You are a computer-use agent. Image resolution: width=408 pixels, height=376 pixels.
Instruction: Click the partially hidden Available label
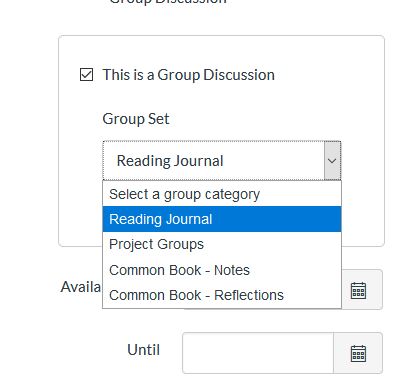(81, 287)
